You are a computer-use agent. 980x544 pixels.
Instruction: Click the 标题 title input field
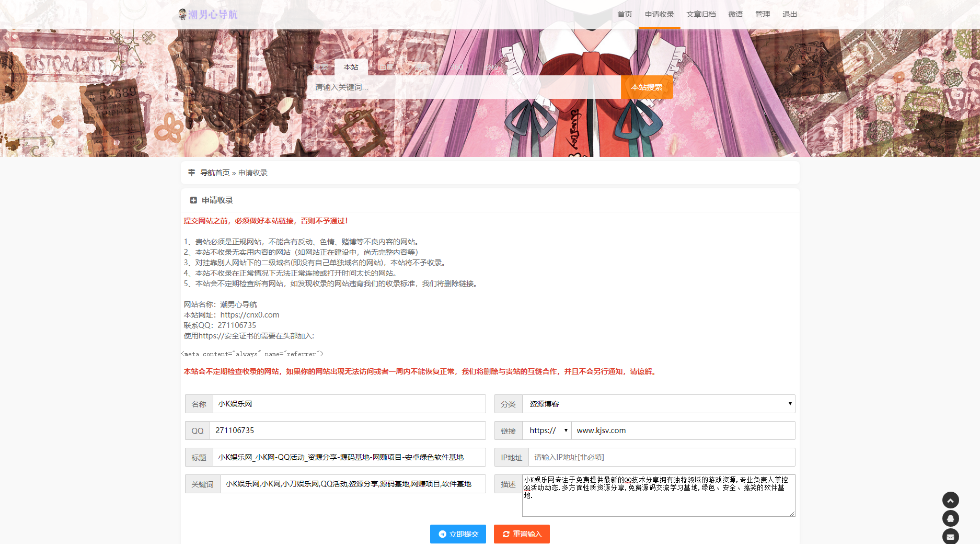coord(349,457)
